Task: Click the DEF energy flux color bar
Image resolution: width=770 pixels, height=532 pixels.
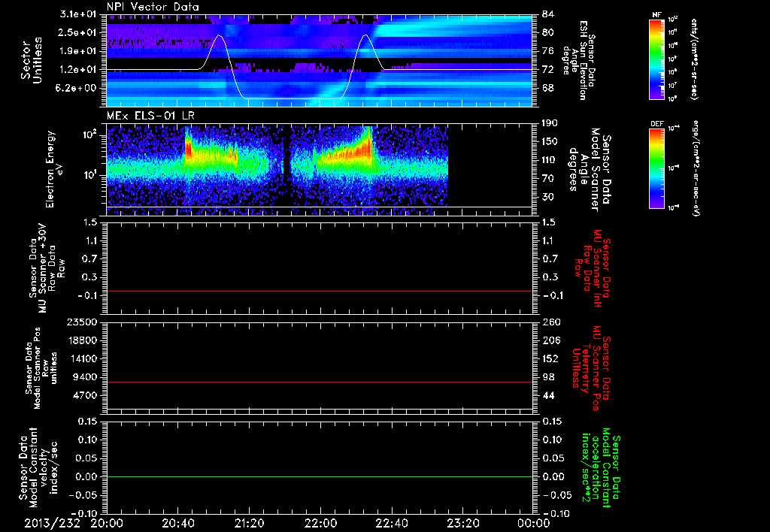Action: 657,168
